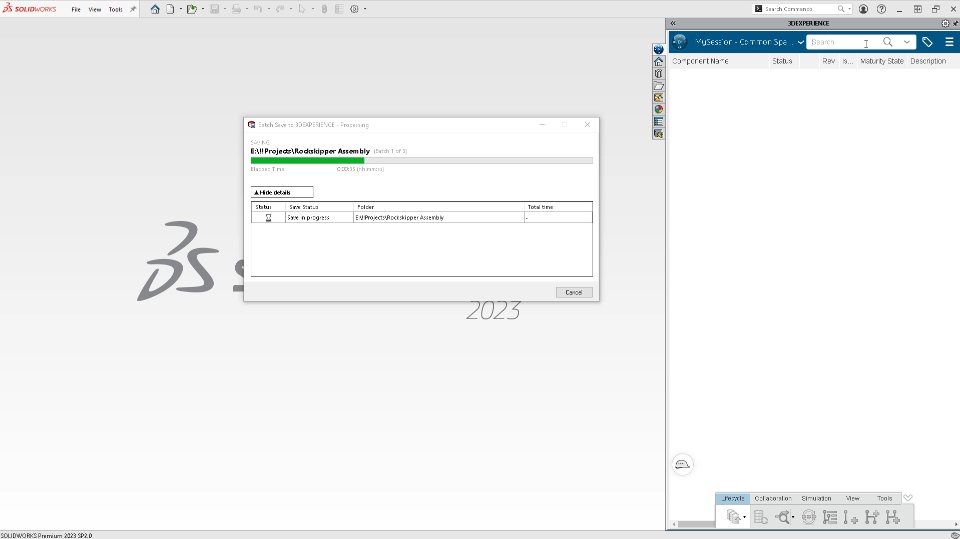
Task: Collapse details with Hide details button
Action: tap(282, 192)
